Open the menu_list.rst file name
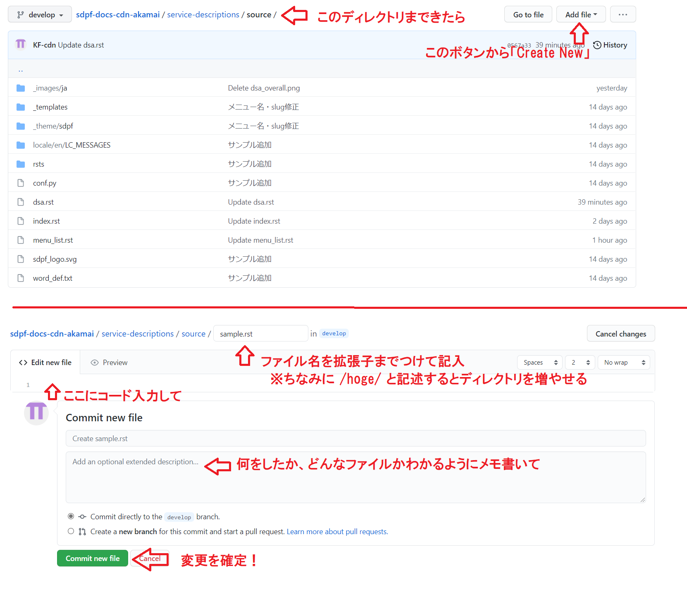This screenshot has width=687, height=616. click(x=53, y=240)
